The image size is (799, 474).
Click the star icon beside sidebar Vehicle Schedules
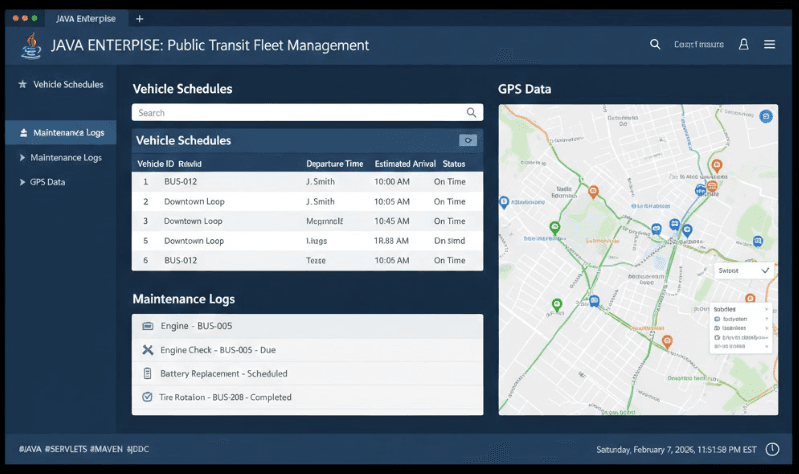[22, 84]
